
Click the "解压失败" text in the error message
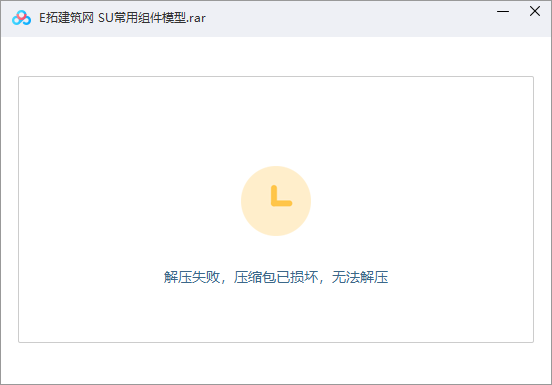[x=192, y=277]
